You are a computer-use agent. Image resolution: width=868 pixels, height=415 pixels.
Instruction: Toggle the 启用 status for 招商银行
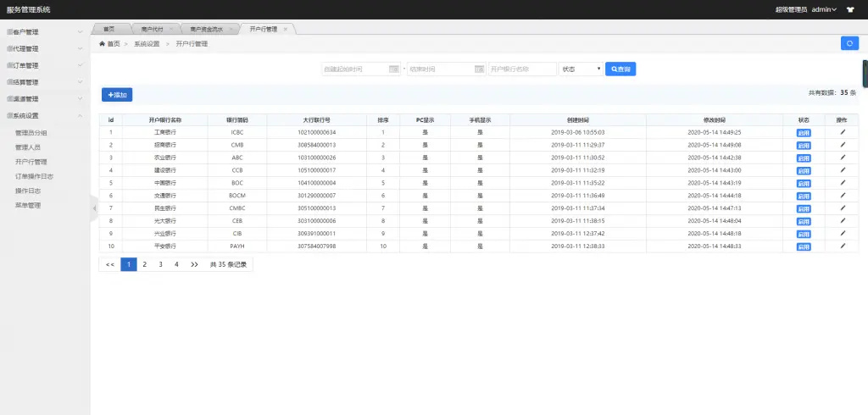tap(804, 146)
